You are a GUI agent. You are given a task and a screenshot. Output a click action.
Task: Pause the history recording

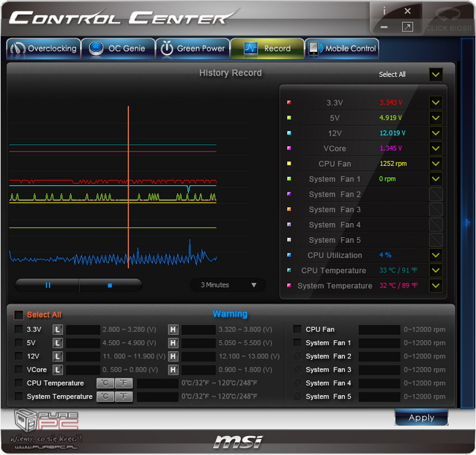48,285
